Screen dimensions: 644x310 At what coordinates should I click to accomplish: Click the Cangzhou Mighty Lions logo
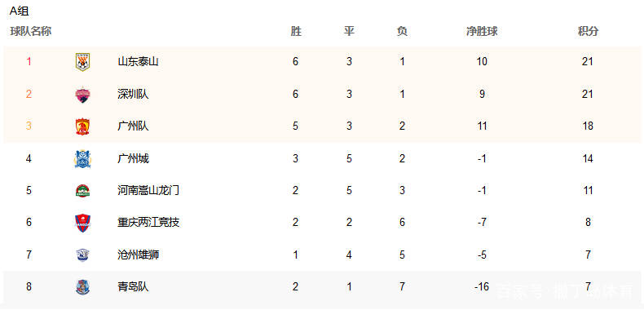tap(82, 255)
